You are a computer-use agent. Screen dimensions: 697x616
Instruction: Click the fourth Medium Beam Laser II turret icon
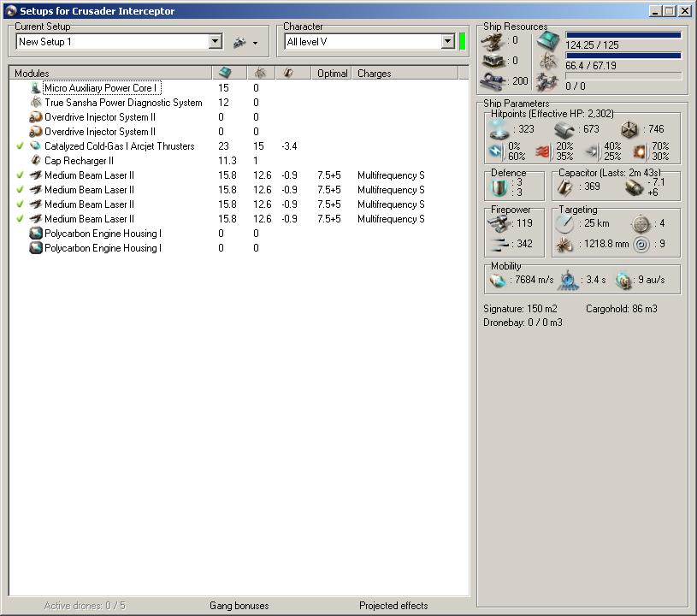[x=36, y=218]
